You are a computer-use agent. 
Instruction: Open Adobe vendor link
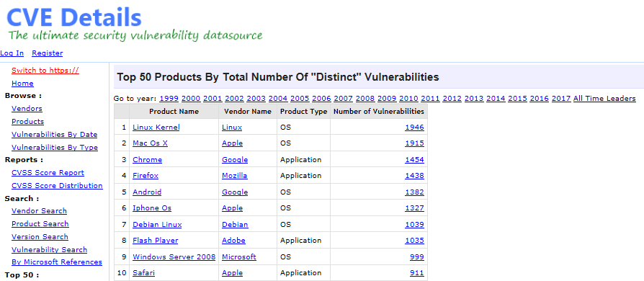(x=233, y=241)
